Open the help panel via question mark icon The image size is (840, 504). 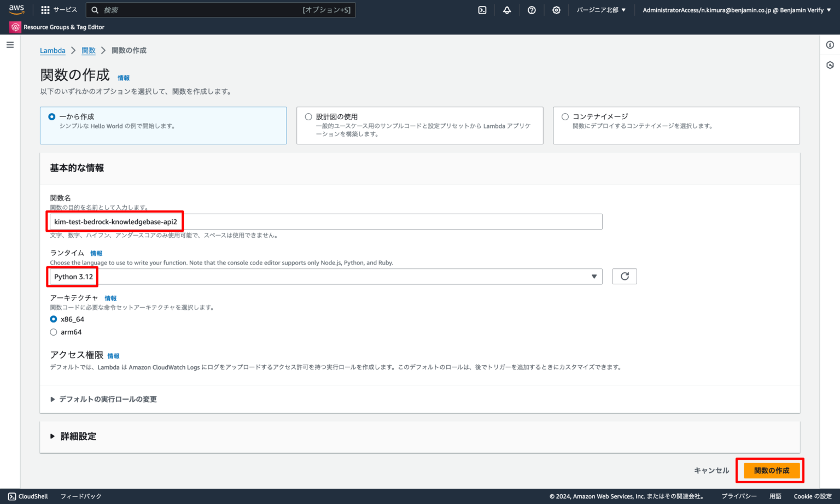(531, 9)
